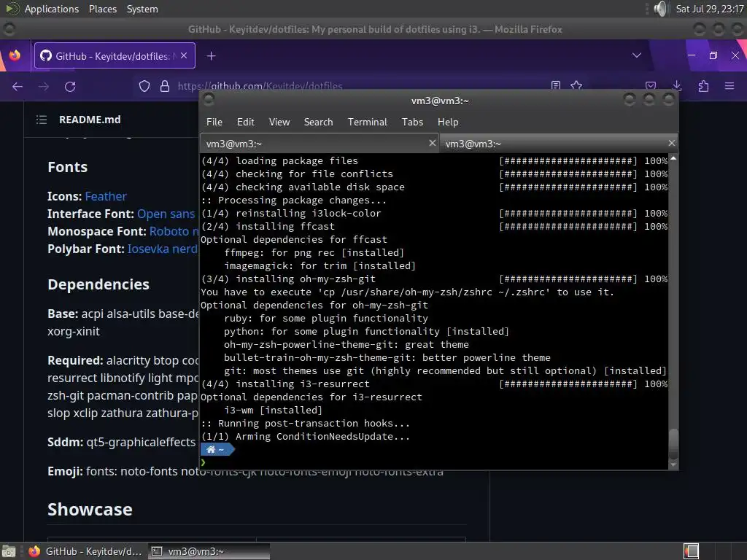Open the terminal View menu

coord(279,122)
